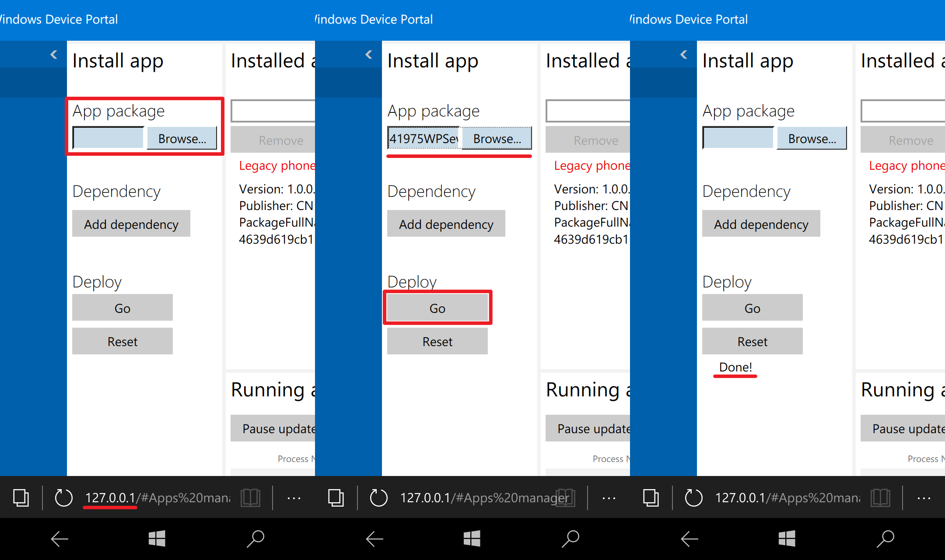This screenshot has height=560, width=945.
Task: Click Reset in the middle screenshot
Action: pyautogui.click(x=437, y=341)
